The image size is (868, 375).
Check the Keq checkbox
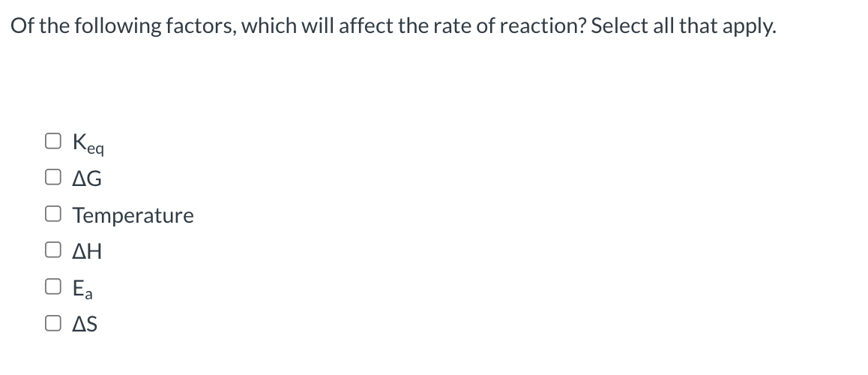pos(52,141)
